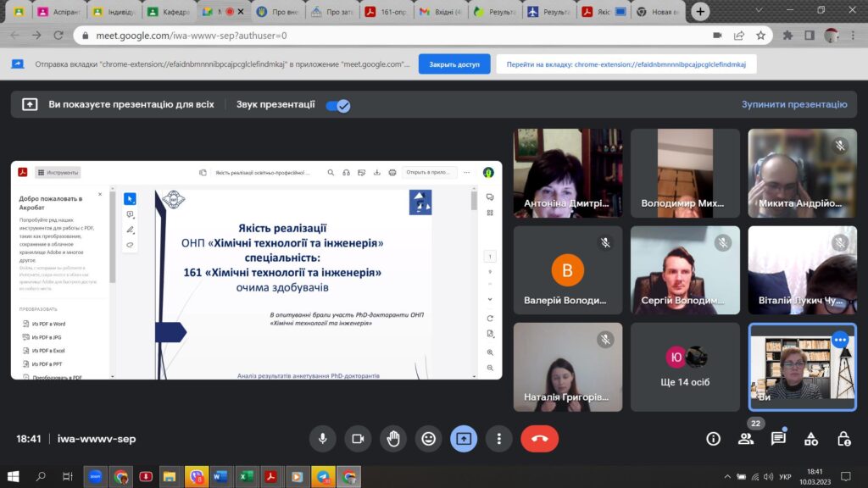
Task: Open chat with everyone
Action: [778, 438]
